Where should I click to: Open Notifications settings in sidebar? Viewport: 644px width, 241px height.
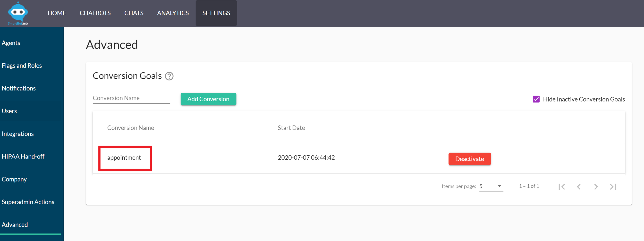(x=19, y=88)
